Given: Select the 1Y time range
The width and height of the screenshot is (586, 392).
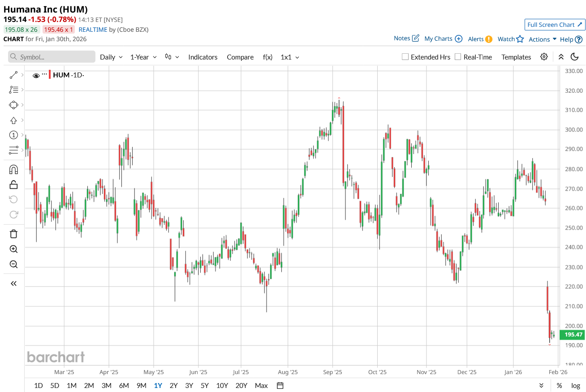Looking at the screenshot, I should click(158, 385).
